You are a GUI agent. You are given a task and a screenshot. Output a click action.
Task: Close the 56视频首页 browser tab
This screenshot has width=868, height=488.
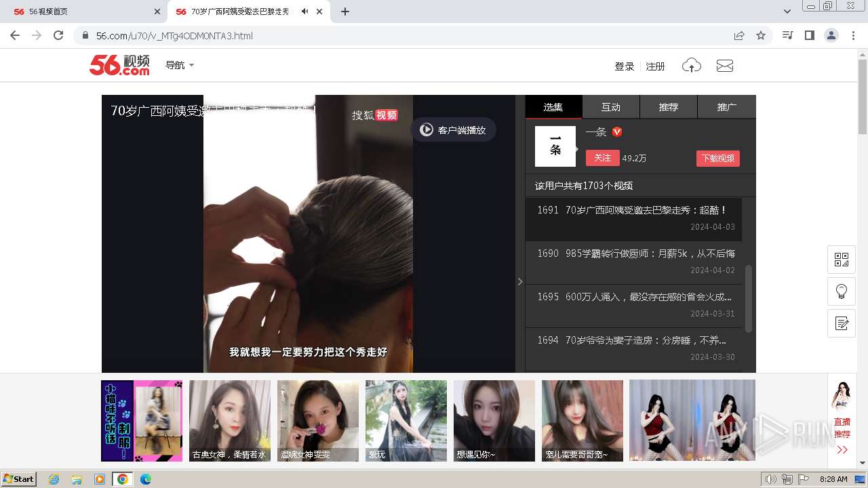(x=157, y=12)
